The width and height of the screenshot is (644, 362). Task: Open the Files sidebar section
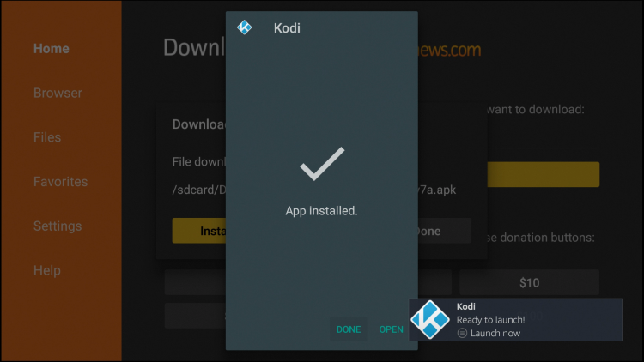[47, 137]
